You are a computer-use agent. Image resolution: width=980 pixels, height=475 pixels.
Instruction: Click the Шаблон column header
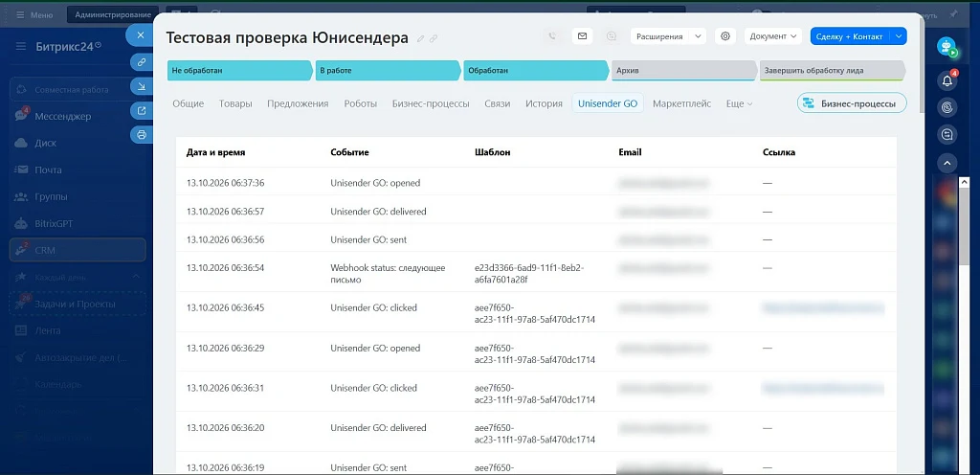click(493, 152)
